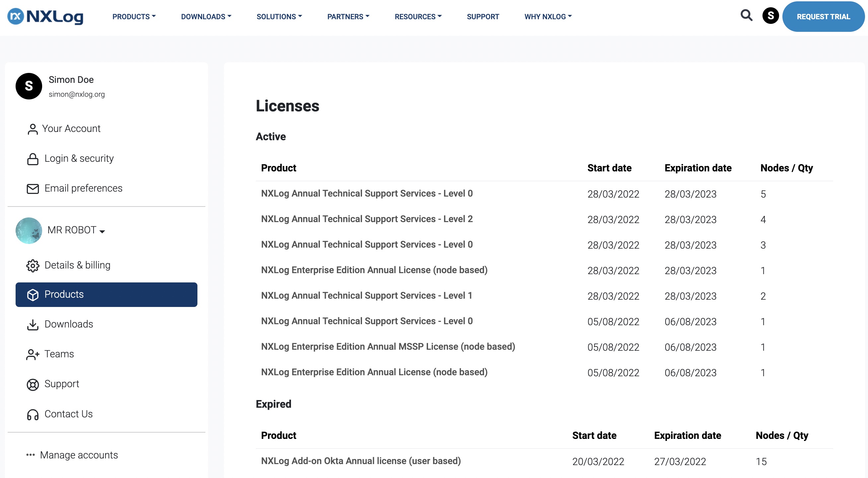Viewport: 868px width, 478px height.
Task: Click simon@nxlog.org email text
Action: pyautogui.click(x=77, y=94)
